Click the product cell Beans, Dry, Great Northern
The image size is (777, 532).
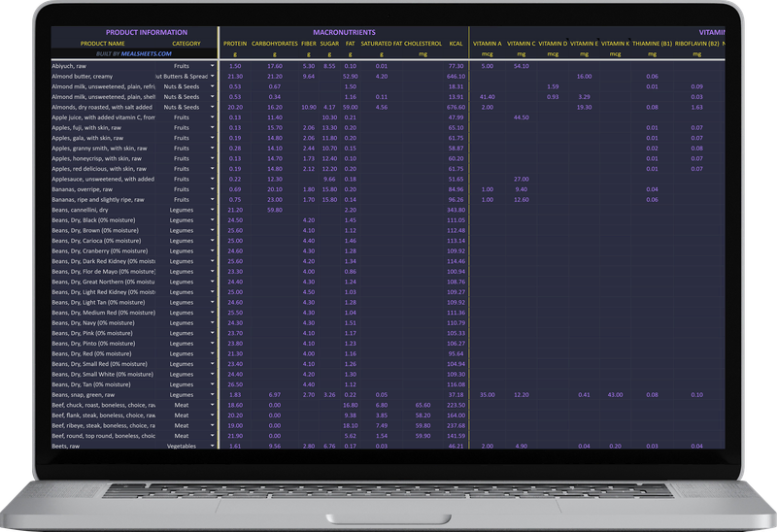point(103,282)
